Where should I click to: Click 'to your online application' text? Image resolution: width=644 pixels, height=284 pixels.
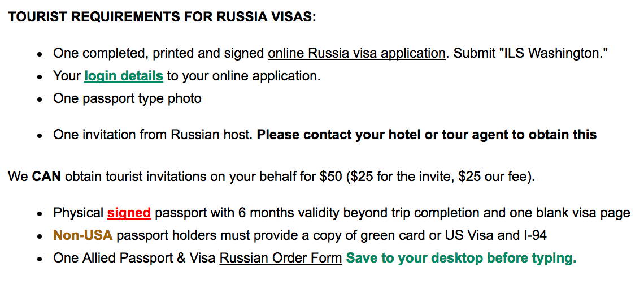click(x=243, y=76)
